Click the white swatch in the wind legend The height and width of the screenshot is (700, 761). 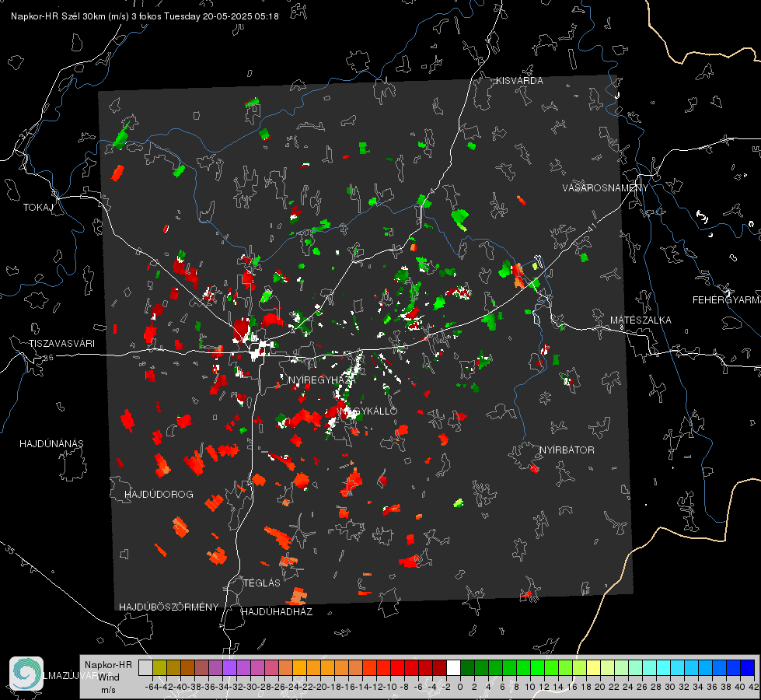453,667
